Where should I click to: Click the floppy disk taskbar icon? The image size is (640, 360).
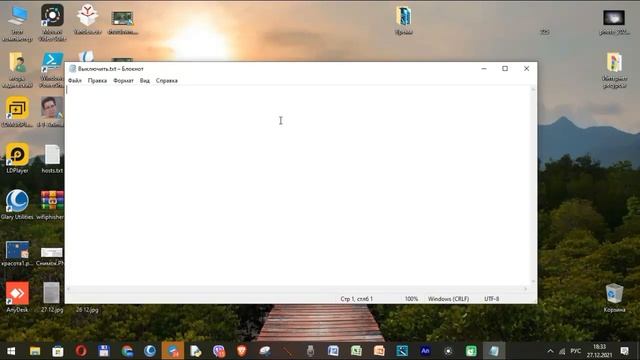[104, 351]
